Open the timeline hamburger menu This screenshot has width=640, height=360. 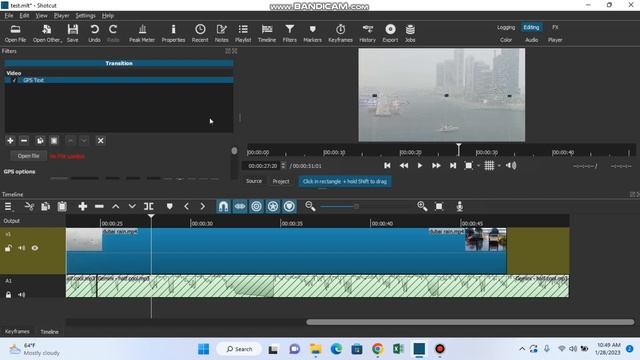click(x=8, y=207)
